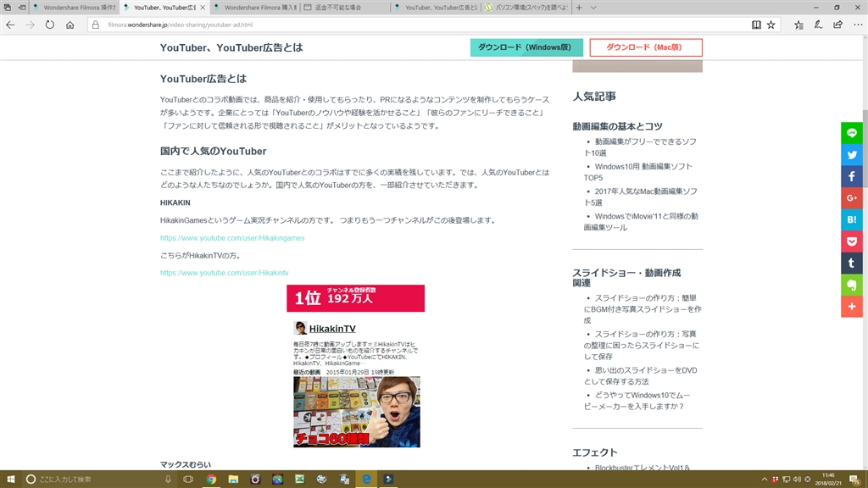868x488 pixels.
Task: Download the Windows version
Action: tap(526, 47)
